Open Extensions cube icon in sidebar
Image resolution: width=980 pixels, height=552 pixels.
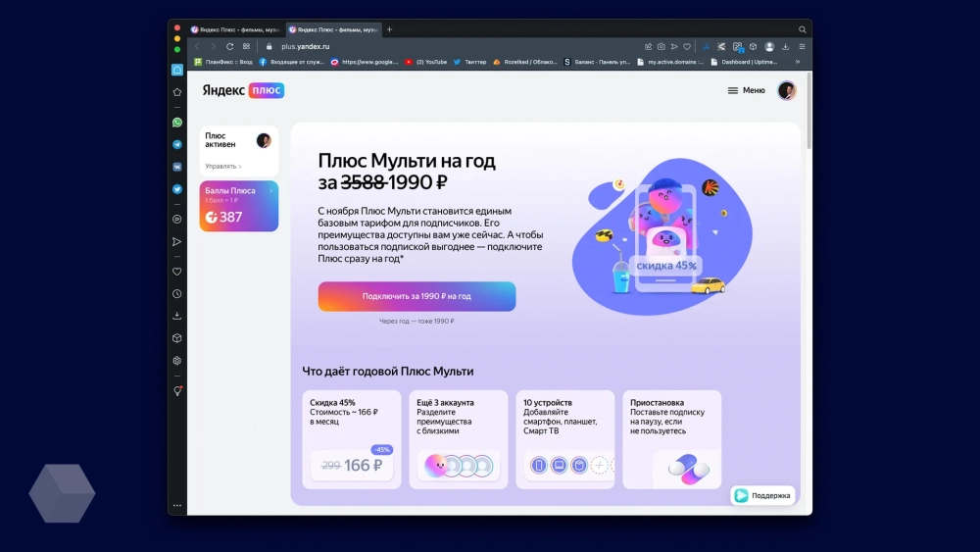coord(177,338)
